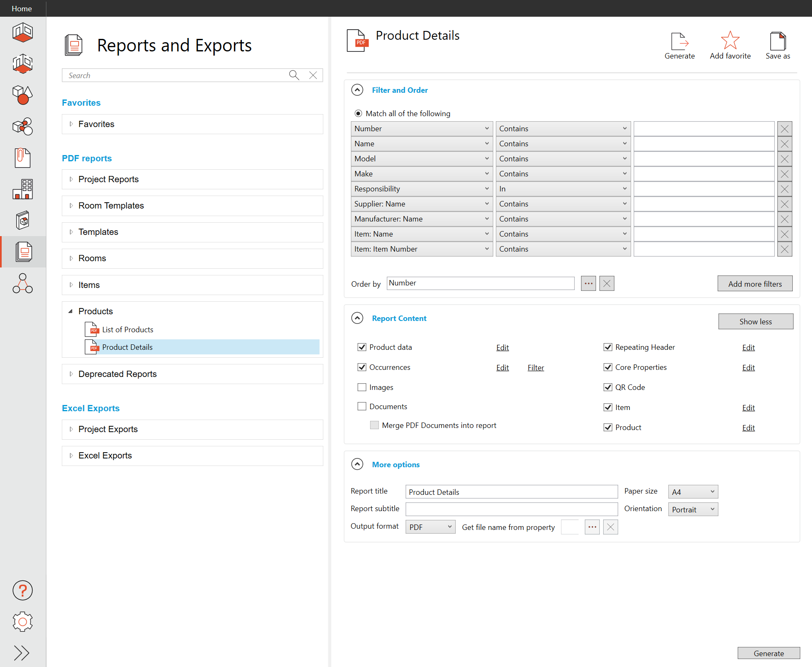Remove the Responsibility filter row

tap(784, 189)
